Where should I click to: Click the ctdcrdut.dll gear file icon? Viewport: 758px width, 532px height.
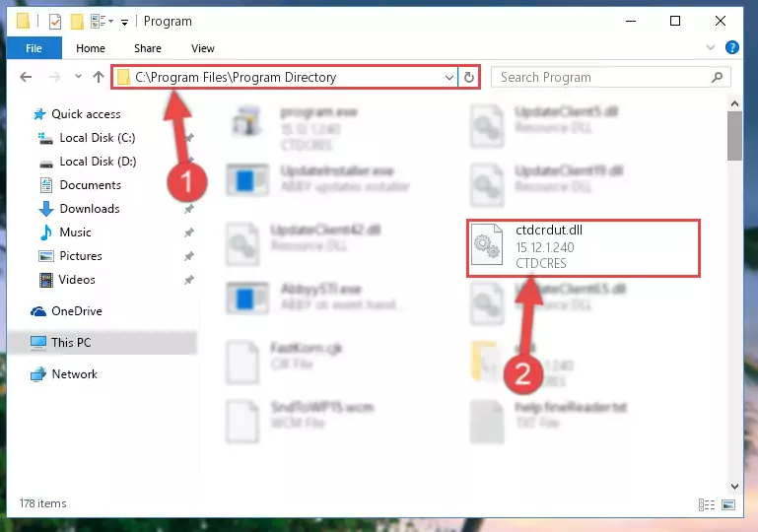point(486,244)
